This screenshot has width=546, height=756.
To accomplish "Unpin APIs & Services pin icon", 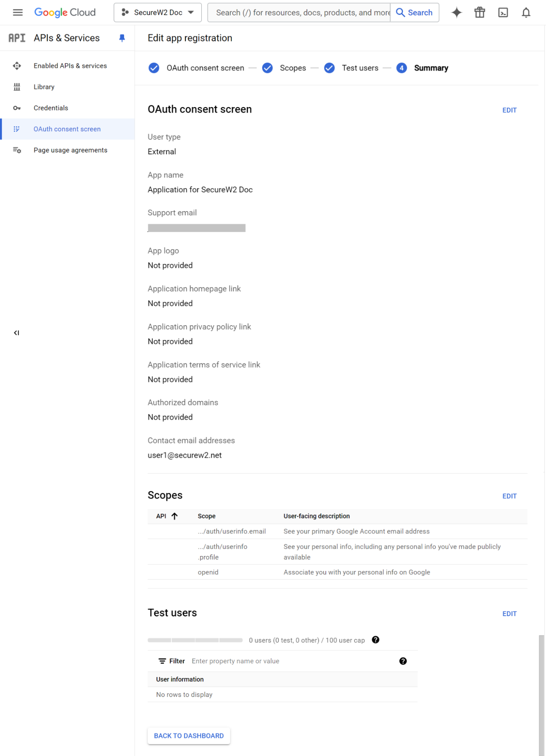I will 122,38.
